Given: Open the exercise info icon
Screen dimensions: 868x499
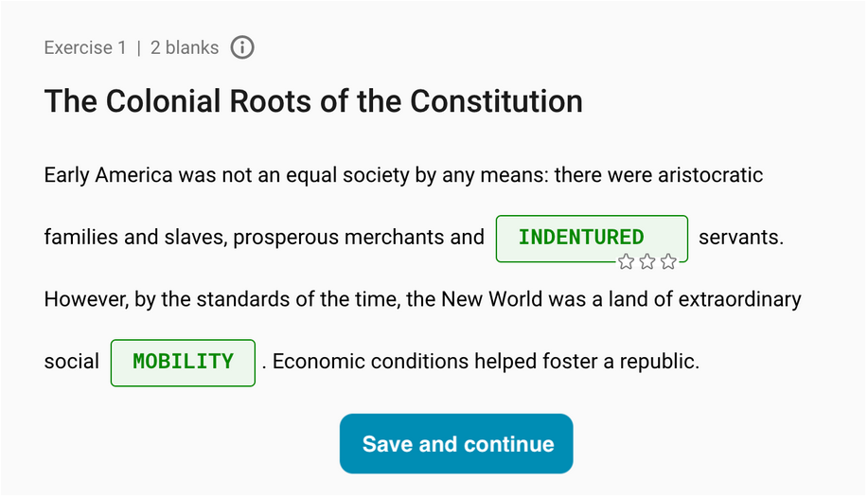Looking at the screenshot, I should pos(242,47).
